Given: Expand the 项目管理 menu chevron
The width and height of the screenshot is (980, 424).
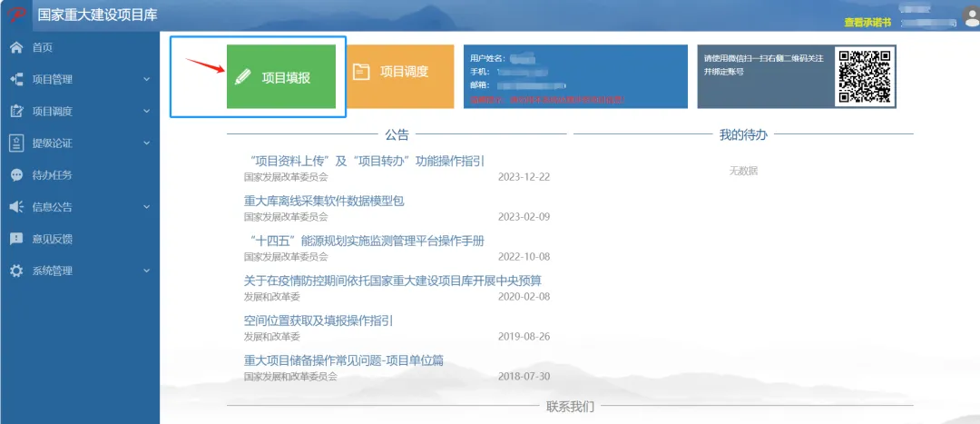Looking at the screenshot, I should click(x=146, y=79).
